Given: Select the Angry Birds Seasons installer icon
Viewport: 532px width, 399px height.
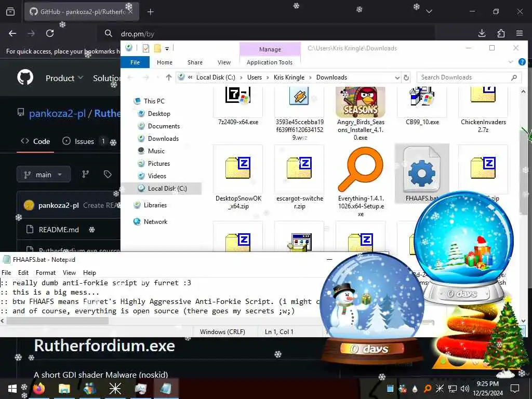Looking at the screenshot, I should click(x=361, y=102).
